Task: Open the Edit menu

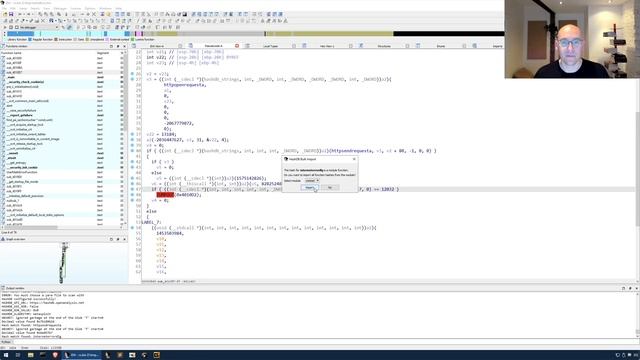Action: pos(13,8)
